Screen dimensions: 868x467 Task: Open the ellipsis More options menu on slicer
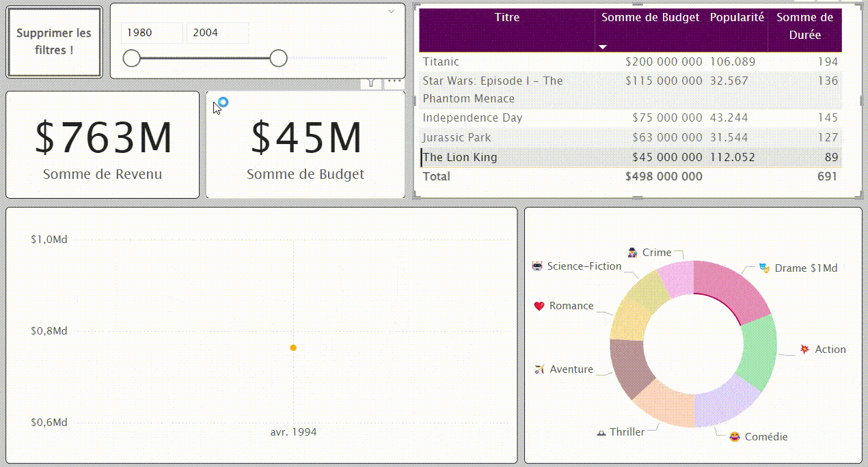click(393, 82)
